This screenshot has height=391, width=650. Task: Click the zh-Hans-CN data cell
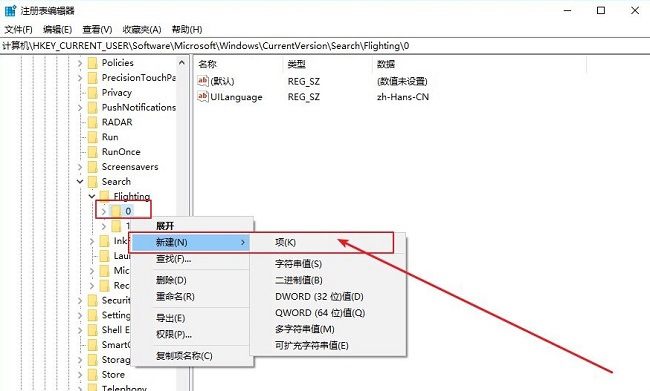[x=403, y=97]
